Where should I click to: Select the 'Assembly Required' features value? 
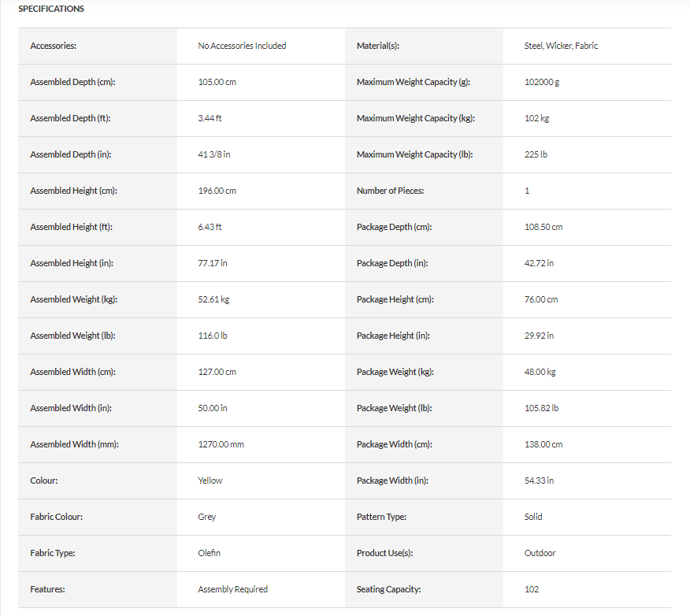[x=232, y=589]
